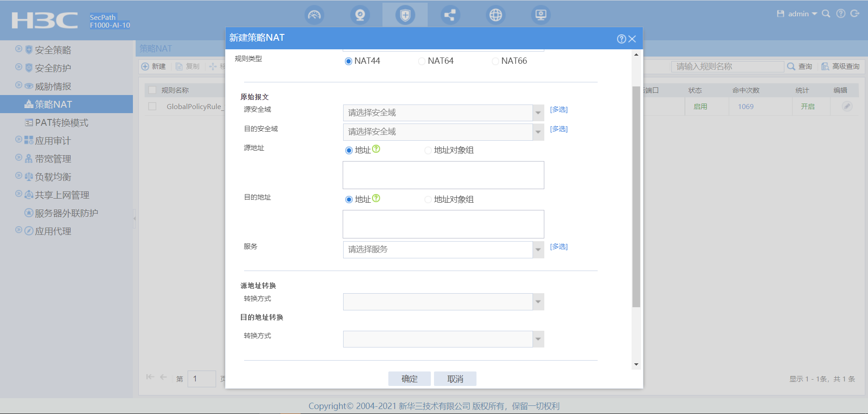Tick the 规则名称 header select-all checkbox
The height and width of the screenshot is (414, 868).
pyautogui.click(x=152, y=90)
